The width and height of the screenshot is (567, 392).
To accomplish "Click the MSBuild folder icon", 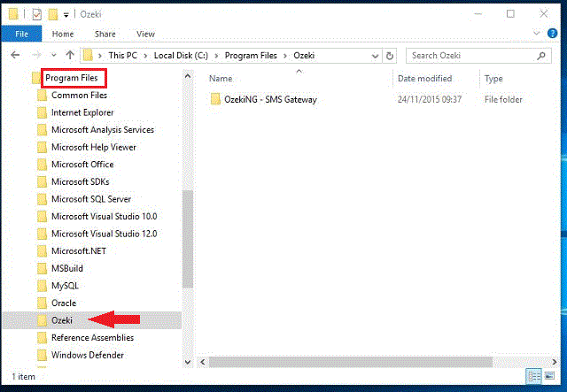I will [x=43, y=268].
